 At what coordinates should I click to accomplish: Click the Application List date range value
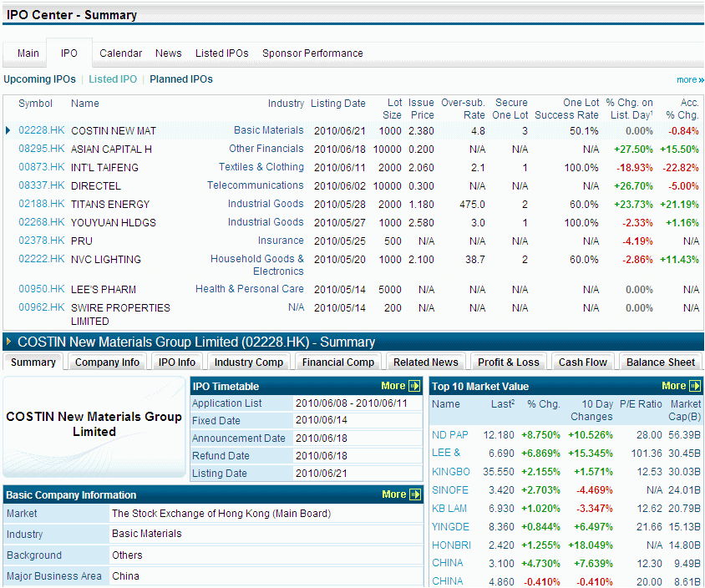[x=351, y=403]
